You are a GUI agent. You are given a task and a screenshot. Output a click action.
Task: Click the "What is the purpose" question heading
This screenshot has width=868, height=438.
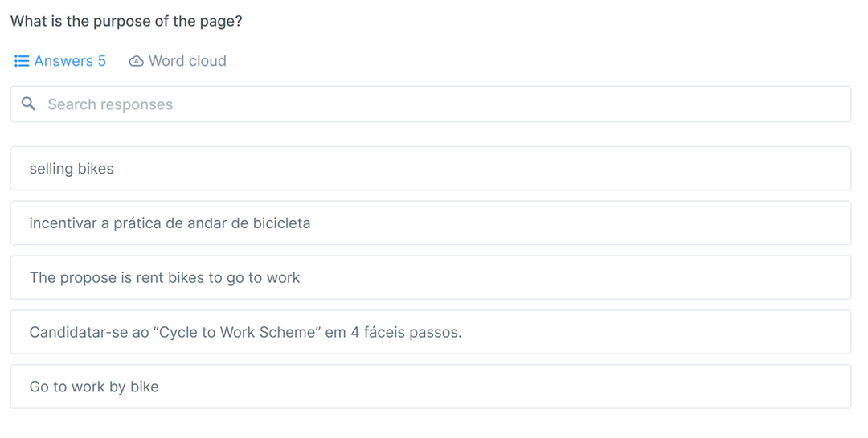coord(126,22)
